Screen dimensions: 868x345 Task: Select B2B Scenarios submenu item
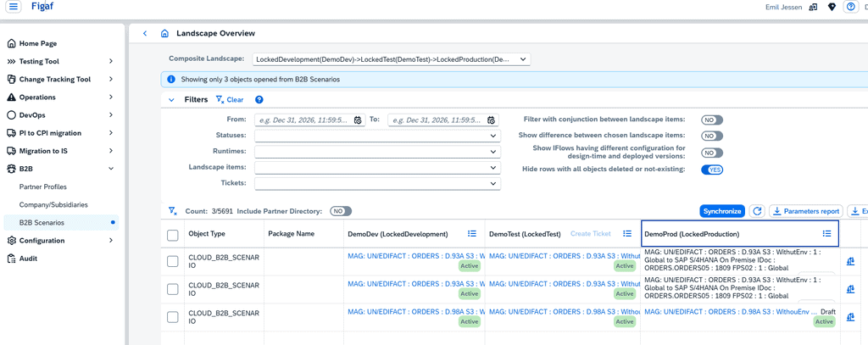click(61, 223)
